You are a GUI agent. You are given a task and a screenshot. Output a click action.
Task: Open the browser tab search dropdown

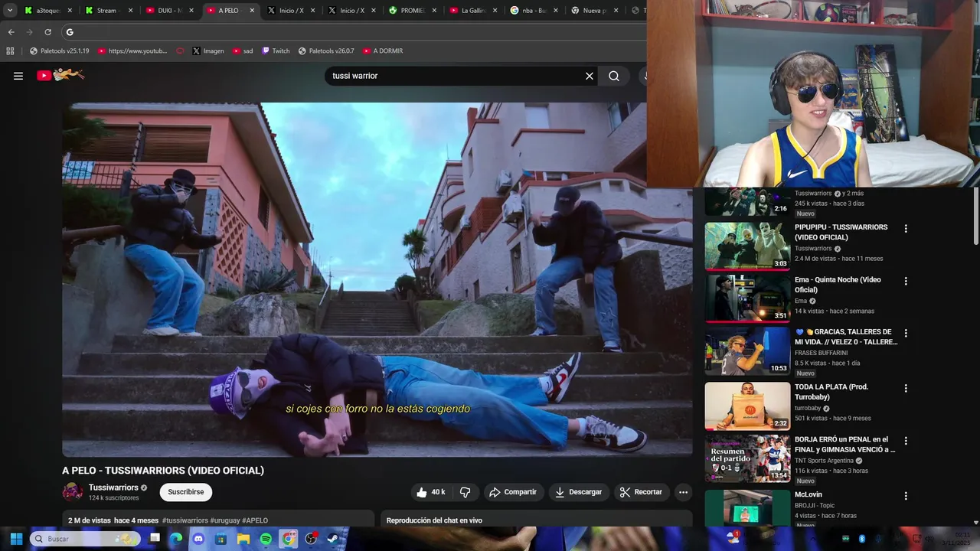pyautogui.click(x=10, y=11)
